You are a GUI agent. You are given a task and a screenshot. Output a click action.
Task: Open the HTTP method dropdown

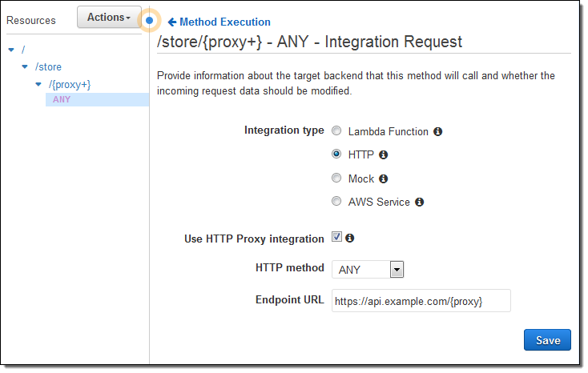click(x=396, y=270)
